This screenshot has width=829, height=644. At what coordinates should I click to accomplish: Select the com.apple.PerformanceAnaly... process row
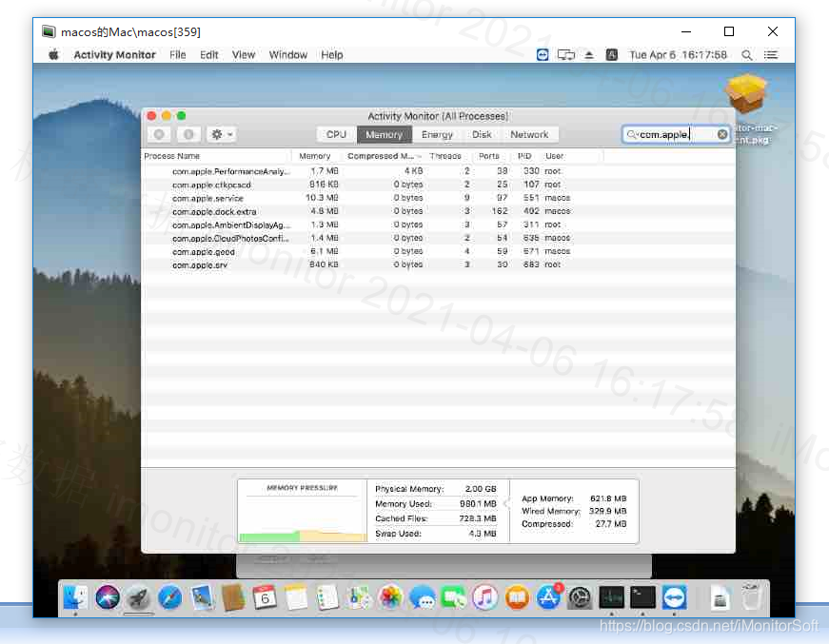438,171
